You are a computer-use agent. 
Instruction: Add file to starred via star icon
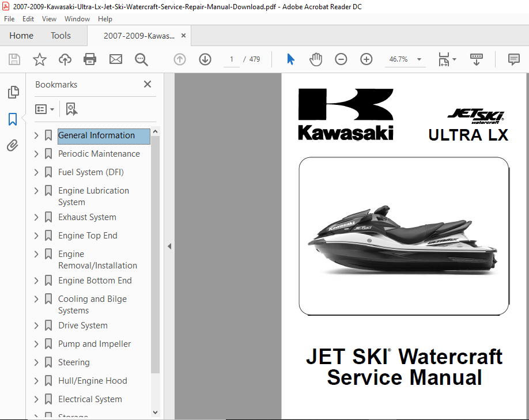[x=39, y=59]
